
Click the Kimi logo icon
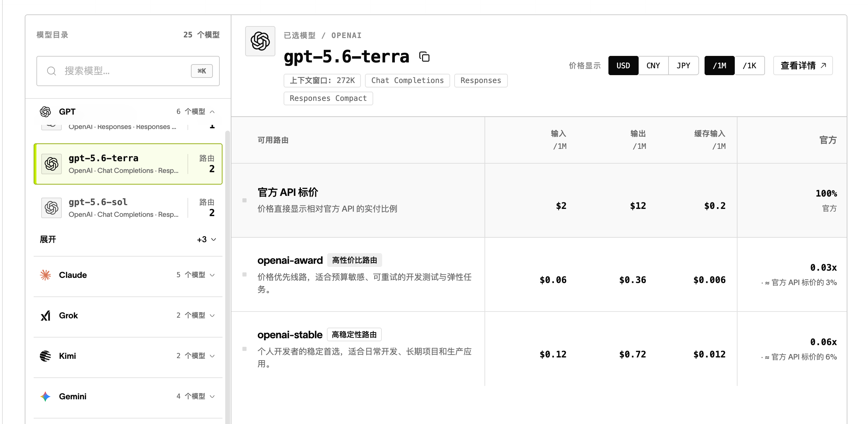(x=45, y=356)
